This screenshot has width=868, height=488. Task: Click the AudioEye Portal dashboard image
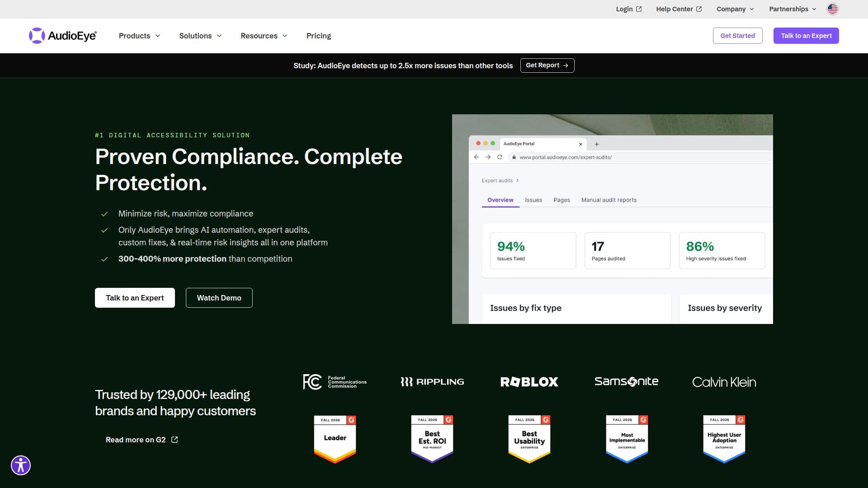[613, 219]
